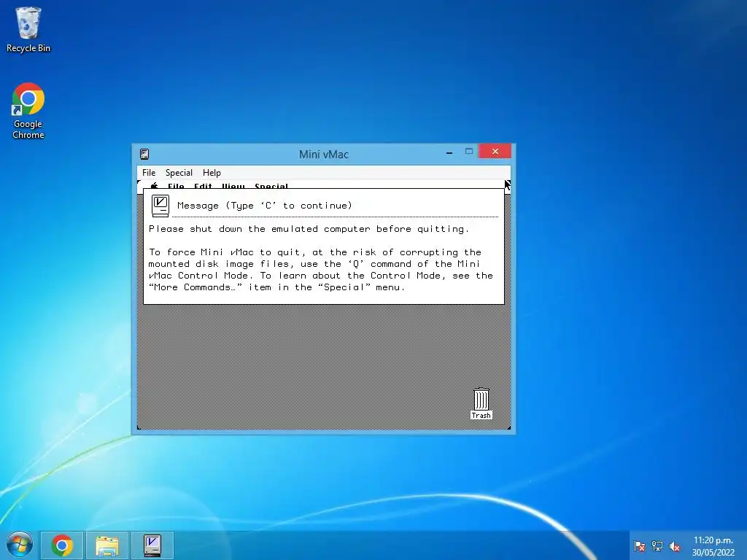Open File Explorer from the taskbar
The image size is (747, 560).
click(x=107, y=545)
